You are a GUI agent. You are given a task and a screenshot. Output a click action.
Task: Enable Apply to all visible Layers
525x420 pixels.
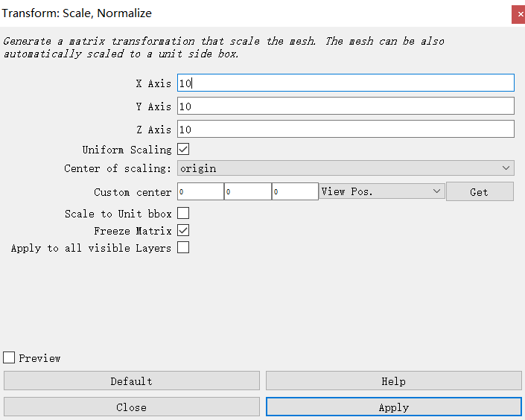tap(183, 248)
